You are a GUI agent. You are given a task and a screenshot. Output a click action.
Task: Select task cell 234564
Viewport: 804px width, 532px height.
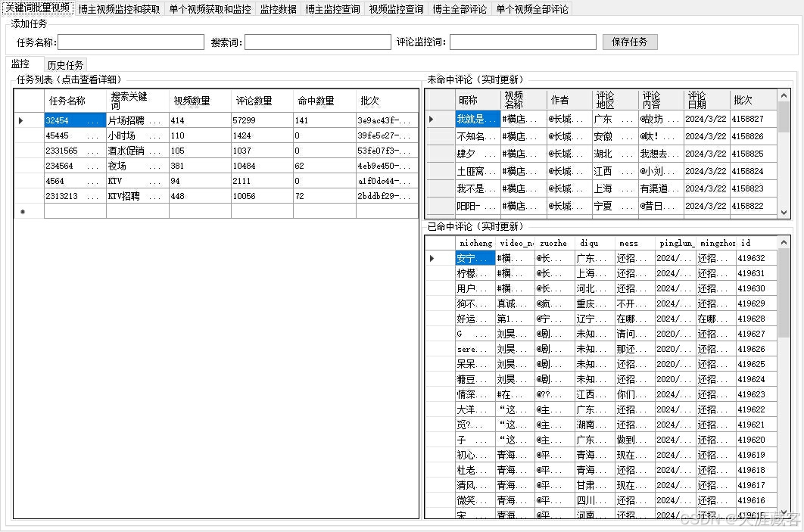[x=76, y=166]
